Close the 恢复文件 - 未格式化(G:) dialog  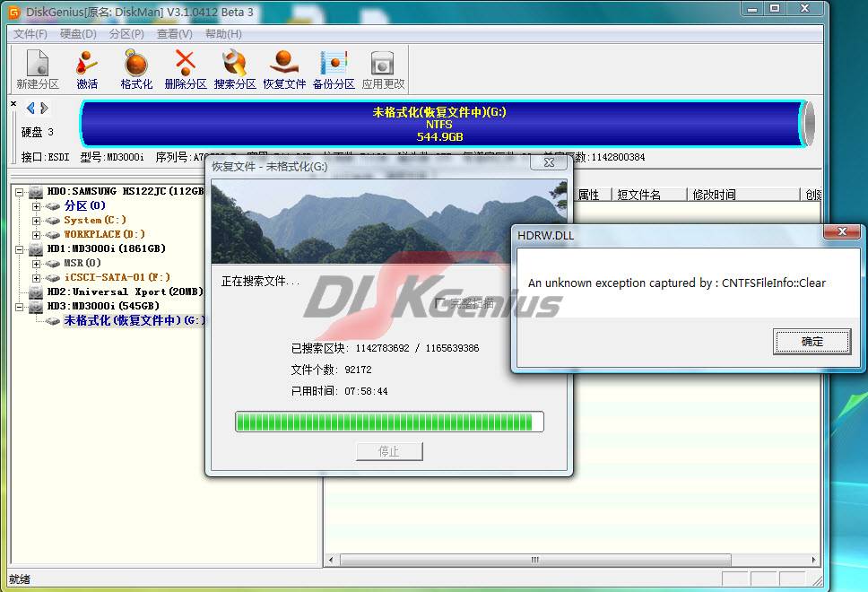tap(549, 162)
